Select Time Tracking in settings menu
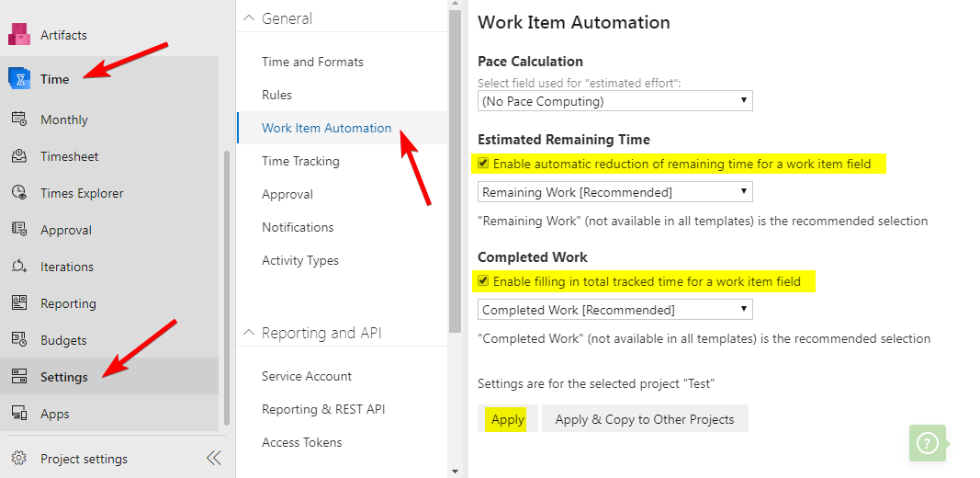Image resolution: width=980 pixels, height=478 pixels. click(300, 161)
